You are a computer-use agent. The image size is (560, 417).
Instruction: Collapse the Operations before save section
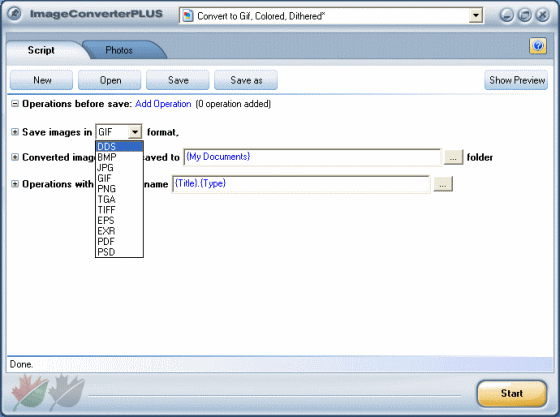(x=15, y=104)
